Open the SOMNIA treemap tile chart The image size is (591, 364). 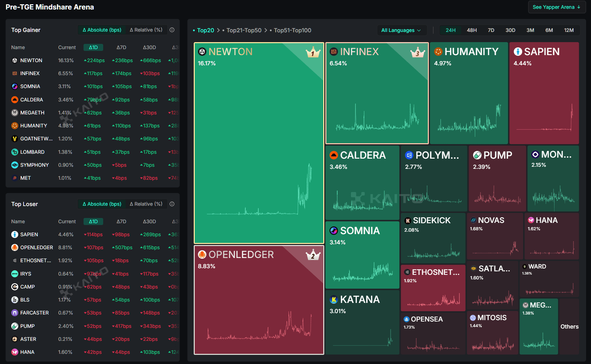(x=362, y=255)
